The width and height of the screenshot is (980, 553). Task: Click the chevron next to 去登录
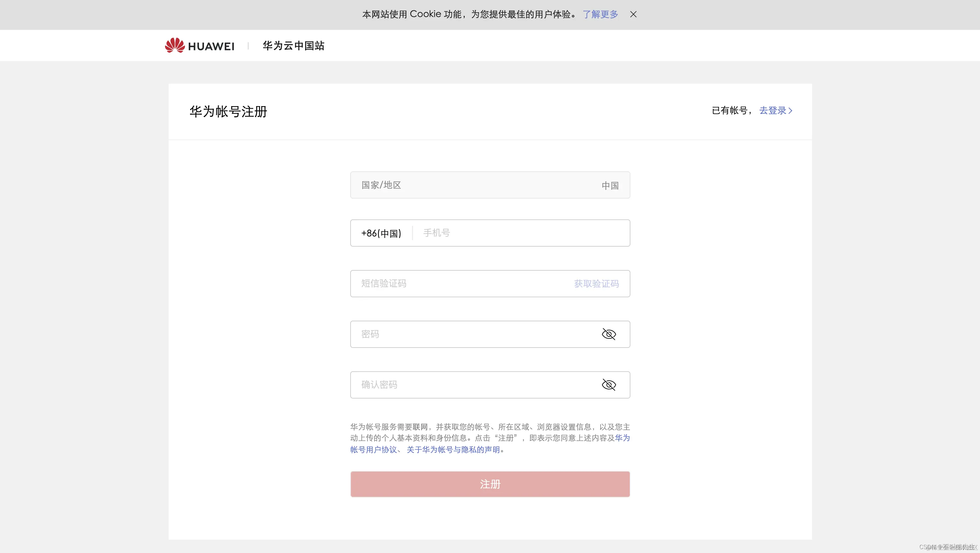point(791,110)
